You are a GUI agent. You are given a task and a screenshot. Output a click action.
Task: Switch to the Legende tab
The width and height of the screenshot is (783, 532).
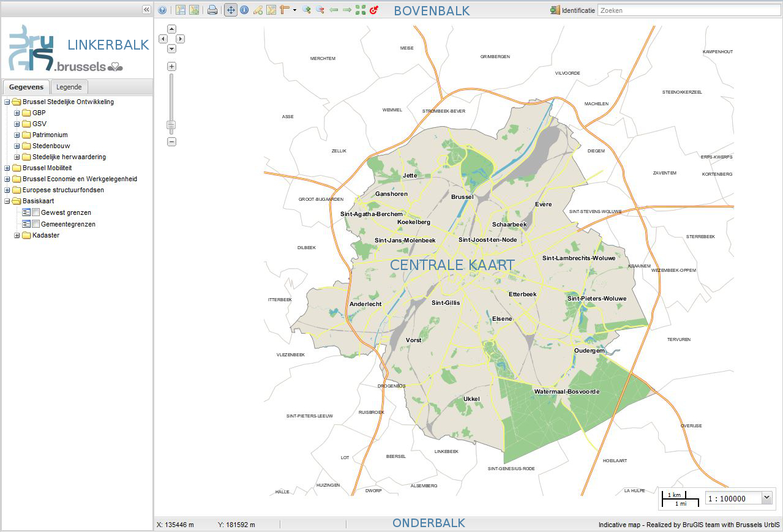pyautogui.click(x=69, y=87)
